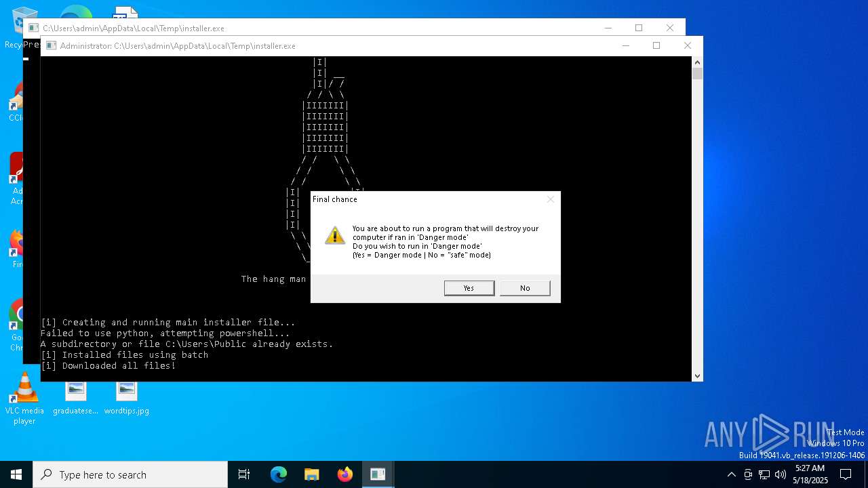Image resolution: width=868 pixels, height=488 pixels.
Task: Click the Final chance dialog title
Action: pyautogui.click(x=334, y=199)
